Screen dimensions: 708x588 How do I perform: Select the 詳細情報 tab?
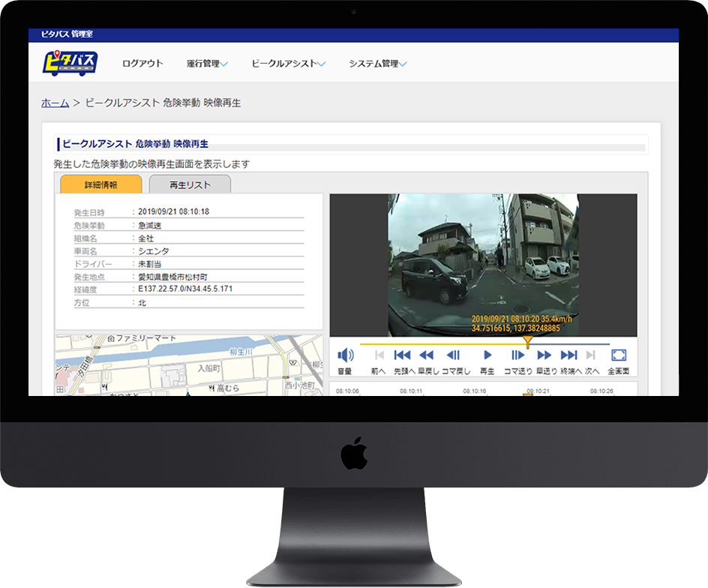(x=100, y=184)
